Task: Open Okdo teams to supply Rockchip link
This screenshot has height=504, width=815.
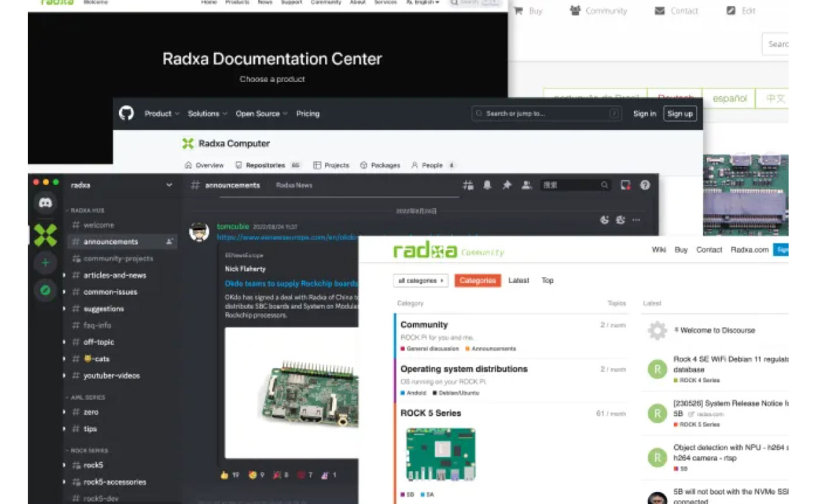Action: point(291,283)
